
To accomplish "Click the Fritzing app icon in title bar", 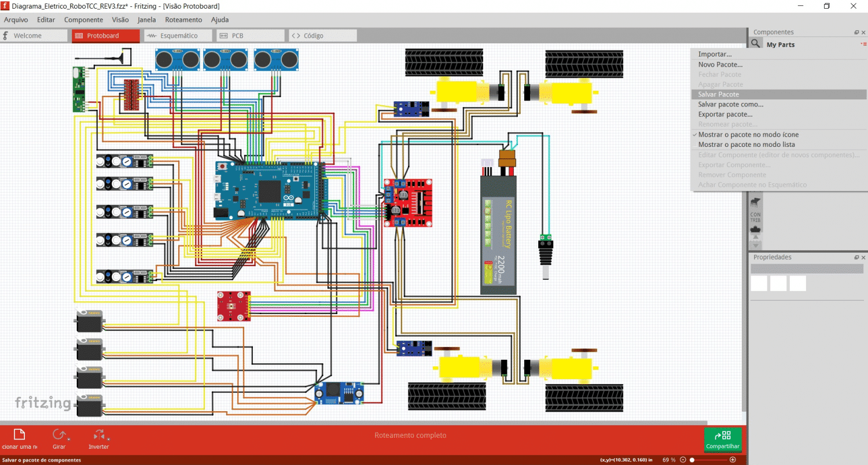I will point(6,6).
